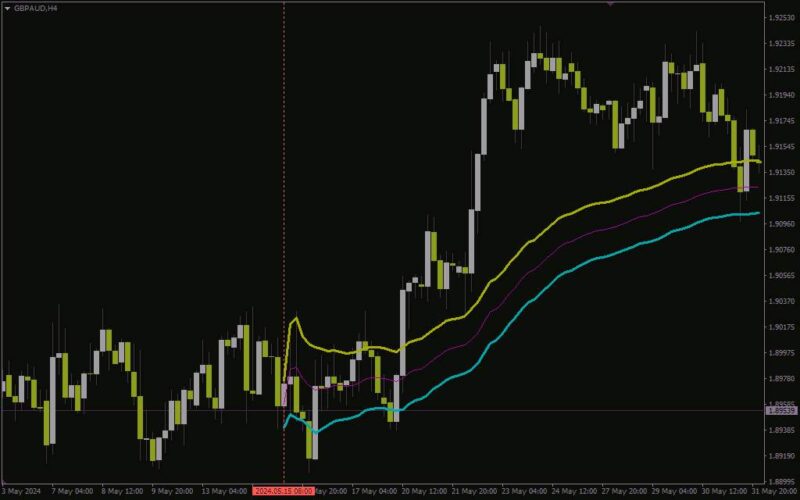The width and height of the screenshot is (800, 500).
Task: Click the 1.89339 price level tag
Action: (782, 411)
